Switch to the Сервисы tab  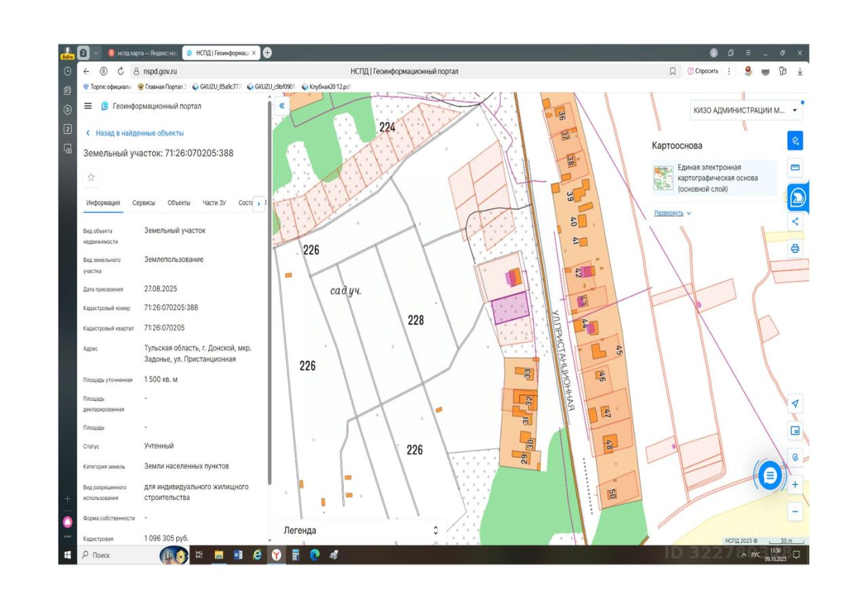(x=144, y=203)
